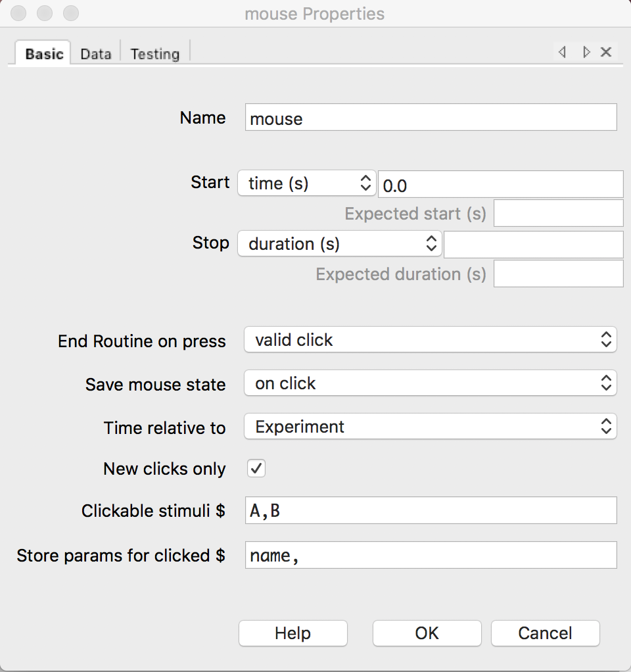Close the tab with the X icon
This screenshot has height=672, width=631.
click(606, 53)
